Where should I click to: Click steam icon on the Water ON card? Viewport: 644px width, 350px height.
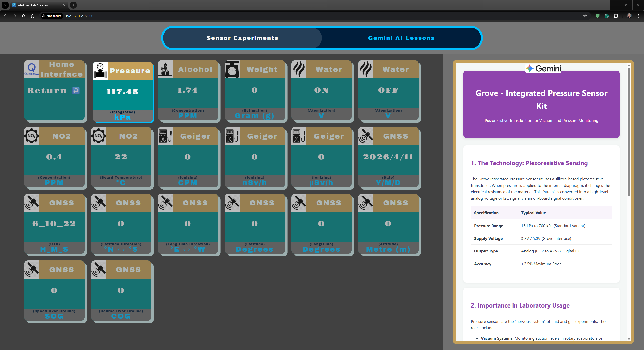click(x=299, y=69)
